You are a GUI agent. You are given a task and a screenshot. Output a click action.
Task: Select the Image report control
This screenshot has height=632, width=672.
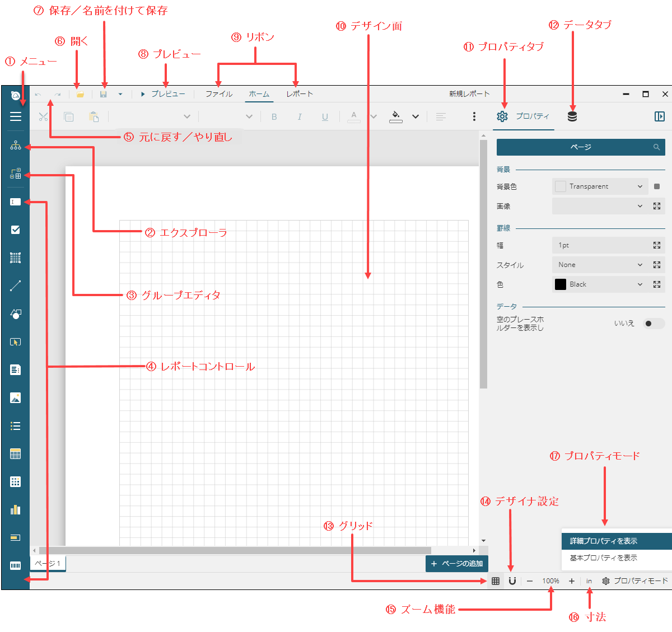pos(16,398)
